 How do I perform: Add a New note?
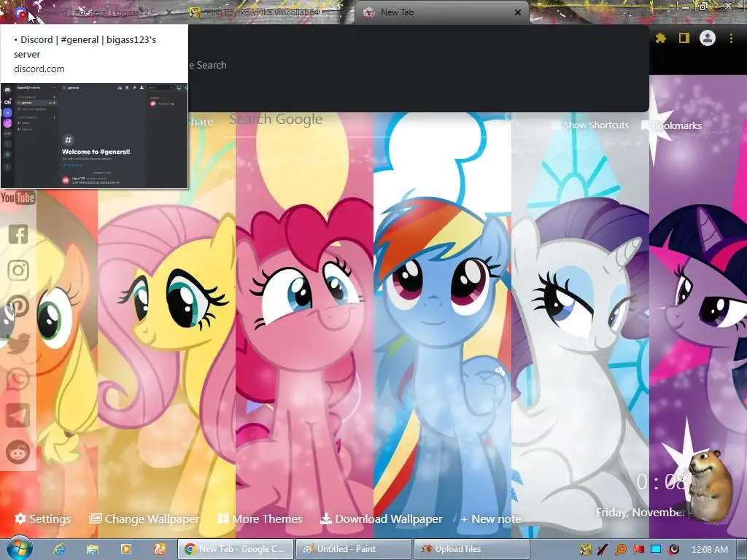(x=491, y=518)
